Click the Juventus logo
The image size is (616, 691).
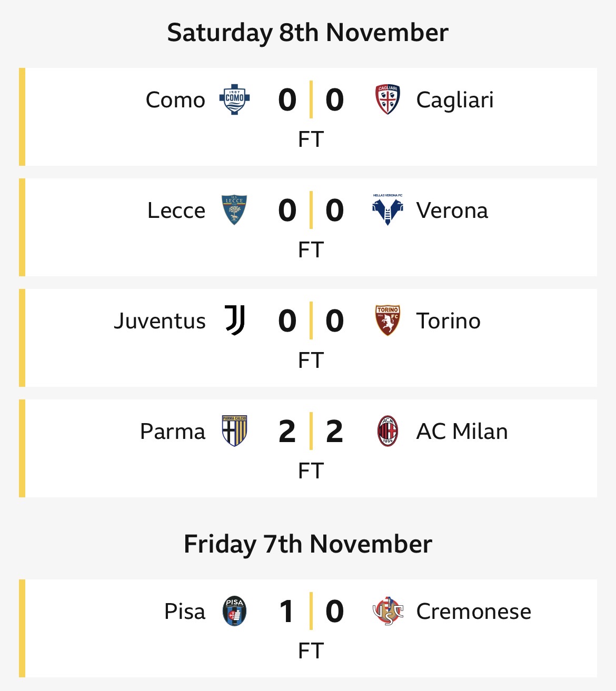click(x=235, y=321)
